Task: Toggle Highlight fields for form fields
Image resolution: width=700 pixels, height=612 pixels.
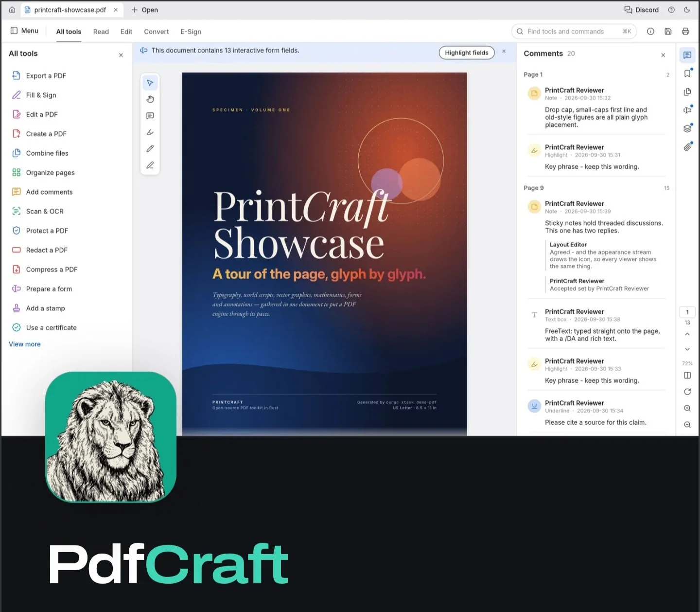Action: pyautogui.click(x=467, y=53)
